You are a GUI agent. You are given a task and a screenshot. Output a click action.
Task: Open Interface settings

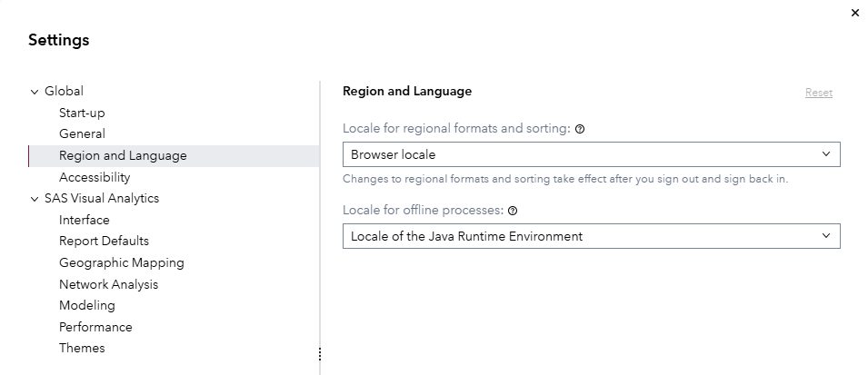[85, 220]
